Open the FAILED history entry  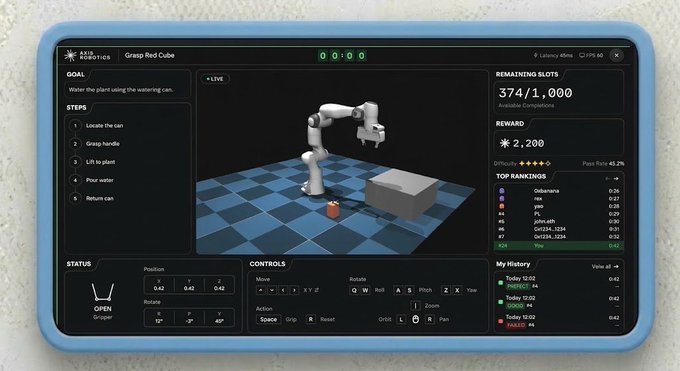pyautogui.click(x=559, y=321)
